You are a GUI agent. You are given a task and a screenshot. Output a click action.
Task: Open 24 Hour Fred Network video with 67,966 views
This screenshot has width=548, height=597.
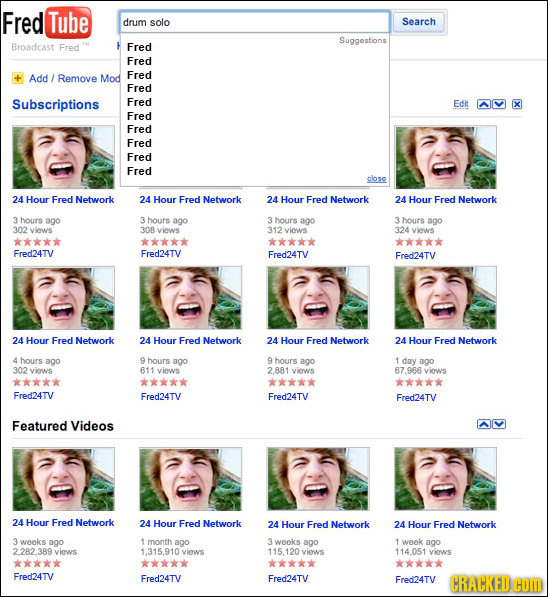pyautogui.click(x=446, y=340)
